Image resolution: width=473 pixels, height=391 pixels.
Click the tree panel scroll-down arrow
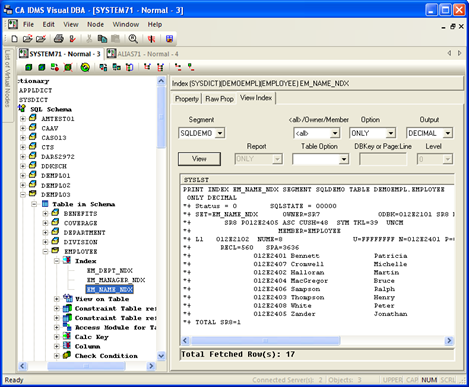pos(161,356)
